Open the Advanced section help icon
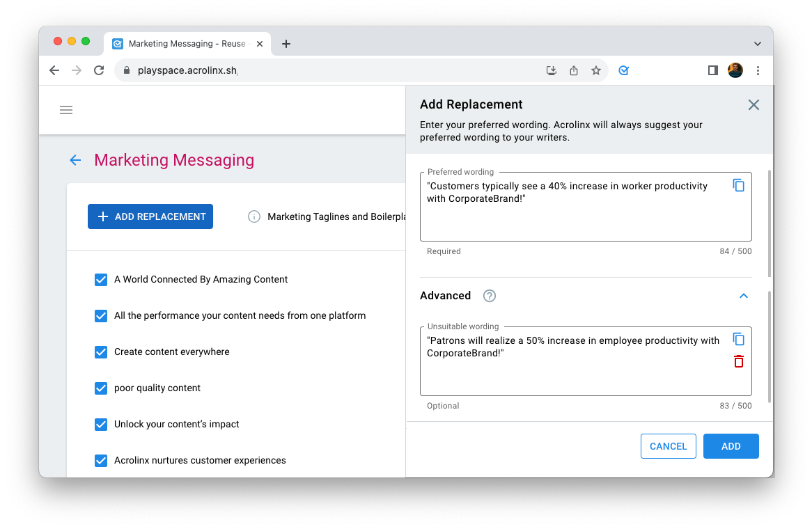This screenshot has height=529, width=812. pos(490,296)
